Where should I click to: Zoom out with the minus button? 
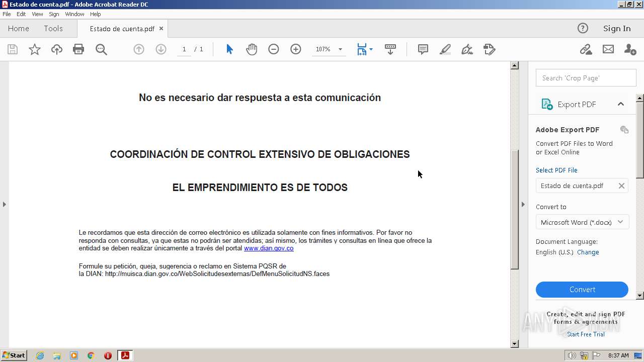click(274, 49)
